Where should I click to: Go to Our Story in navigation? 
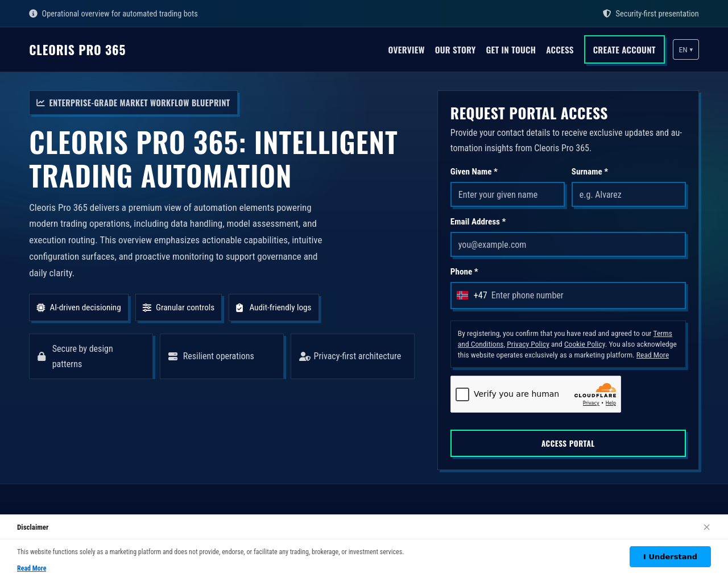point(455,50)
